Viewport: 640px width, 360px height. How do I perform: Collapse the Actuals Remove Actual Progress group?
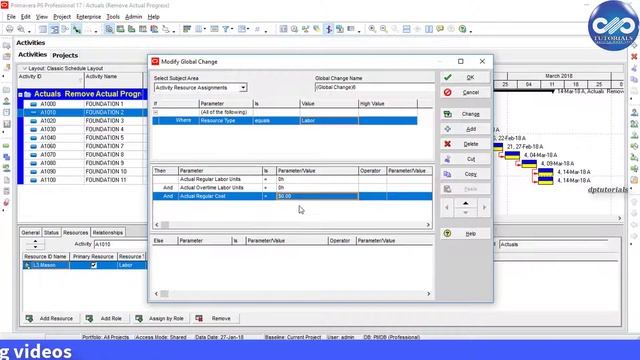[20, 95]
